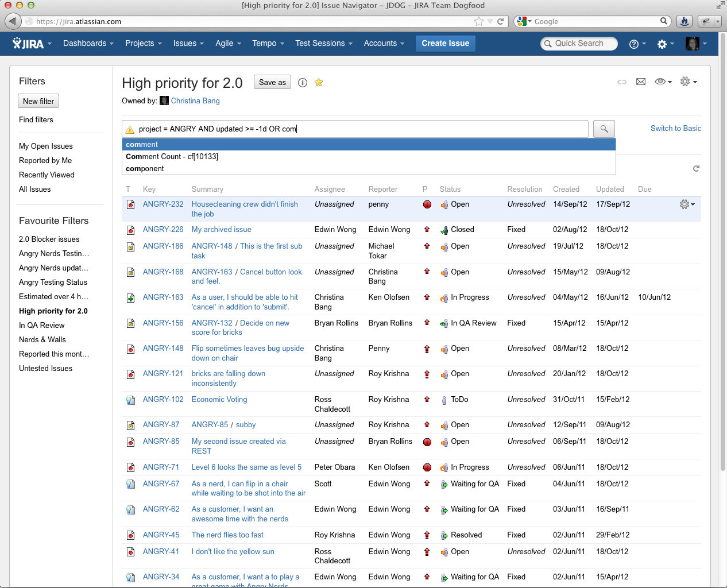Click the Save as button
This screenshot has height=588, width=727.
[272, 82]
